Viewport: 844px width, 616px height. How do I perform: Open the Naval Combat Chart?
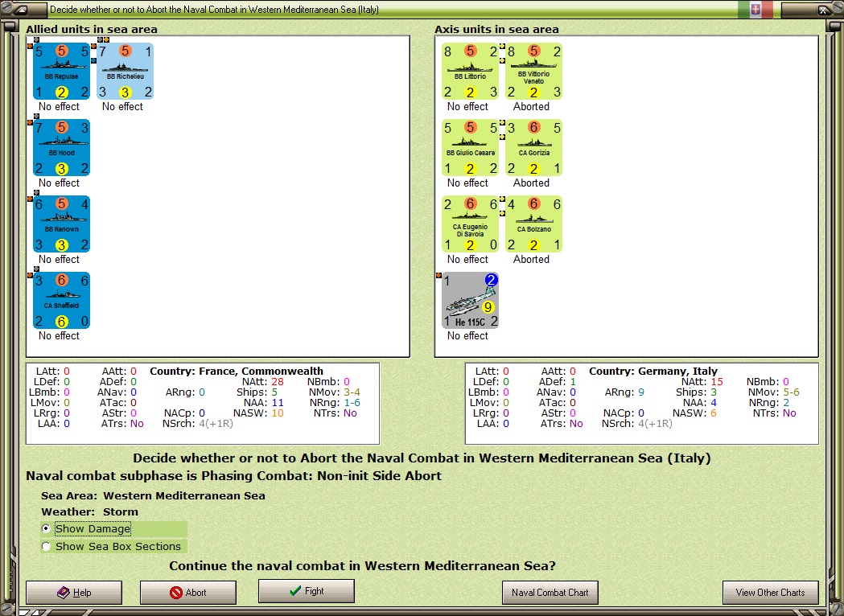[550, 593]
